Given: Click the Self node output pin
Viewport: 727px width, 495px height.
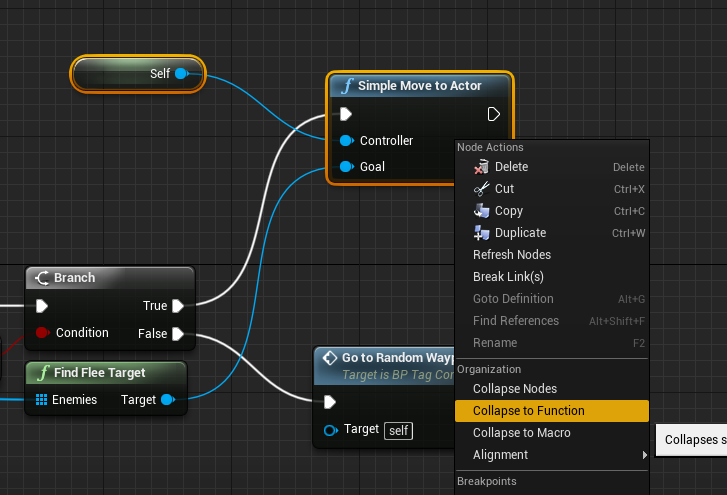Looking at the screenshot, I should [x=181, y=74].
